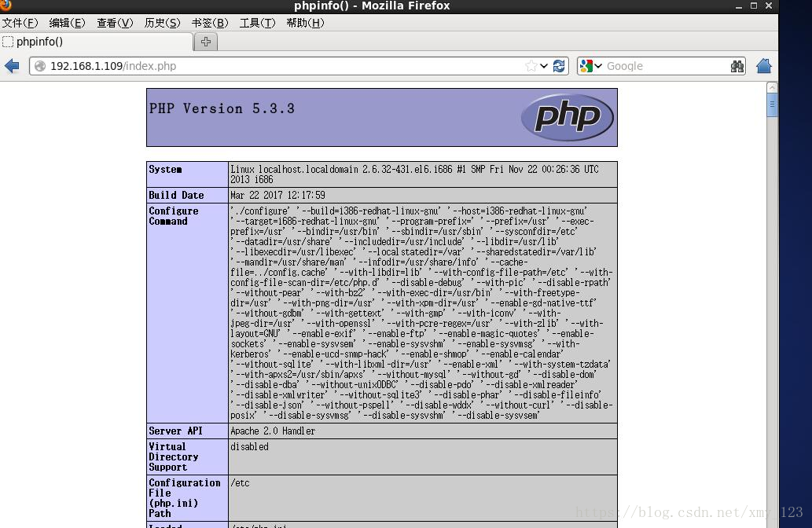Click the Linux localhost.localdomain system value
Viewport: 812px width, 528px height.
tap(414, 174)
